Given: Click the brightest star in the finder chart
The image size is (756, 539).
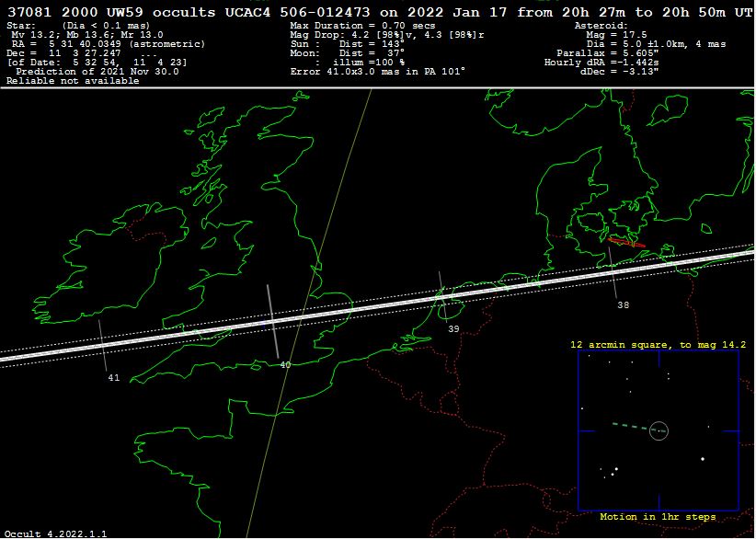Looking at the screenshot, I should [703, 459].
